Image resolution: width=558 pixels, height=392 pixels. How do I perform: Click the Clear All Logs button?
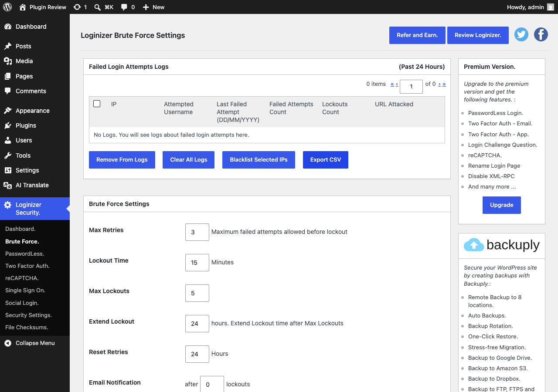click(189, 160)
